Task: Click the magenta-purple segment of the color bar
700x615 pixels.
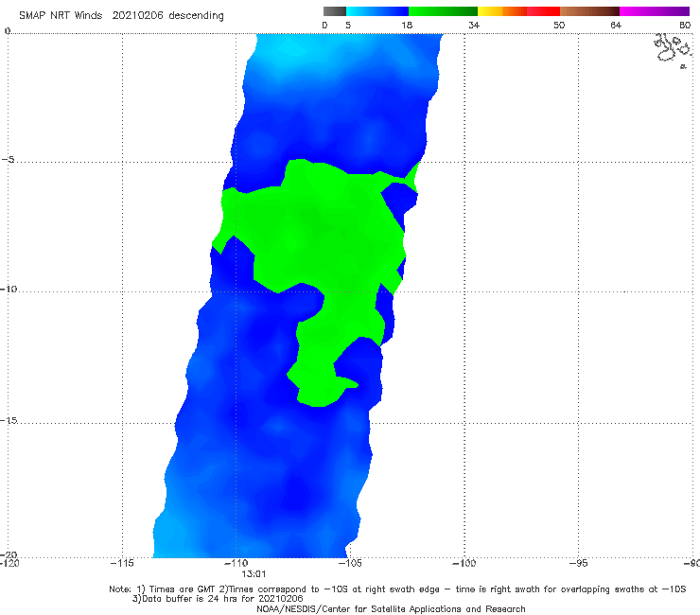Action: 655,11
